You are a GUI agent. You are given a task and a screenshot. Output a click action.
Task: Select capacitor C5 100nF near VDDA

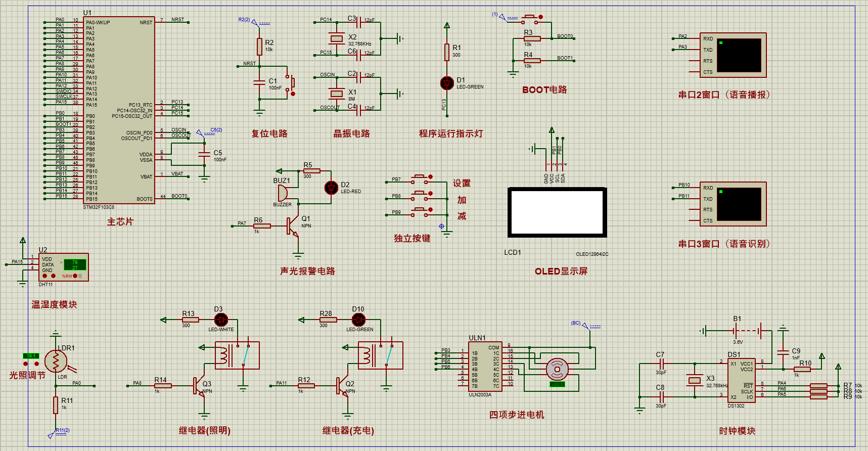tap(204, 154)
